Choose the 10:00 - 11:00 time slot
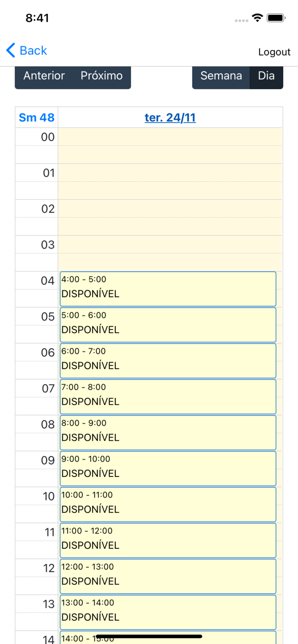 [x=168, y=505]
